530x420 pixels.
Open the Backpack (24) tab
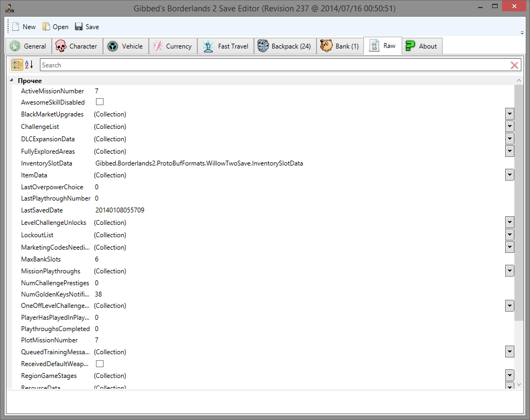tap(284, 46)
